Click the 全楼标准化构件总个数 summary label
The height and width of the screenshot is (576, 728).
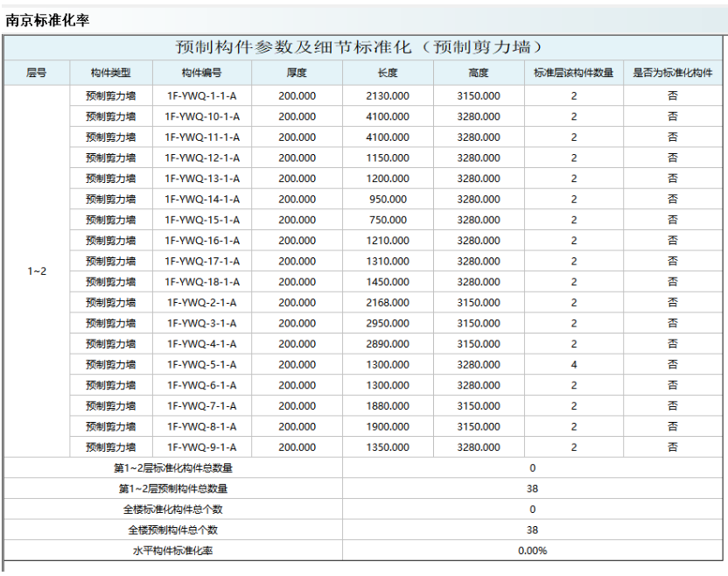(x=173, y=509)
